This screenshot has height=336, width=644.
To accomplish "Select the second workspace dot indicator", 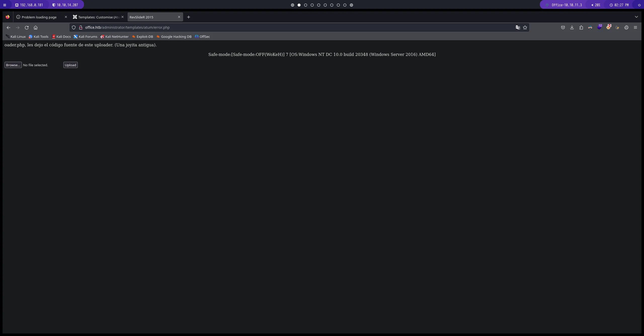I will tap(299, 5).
